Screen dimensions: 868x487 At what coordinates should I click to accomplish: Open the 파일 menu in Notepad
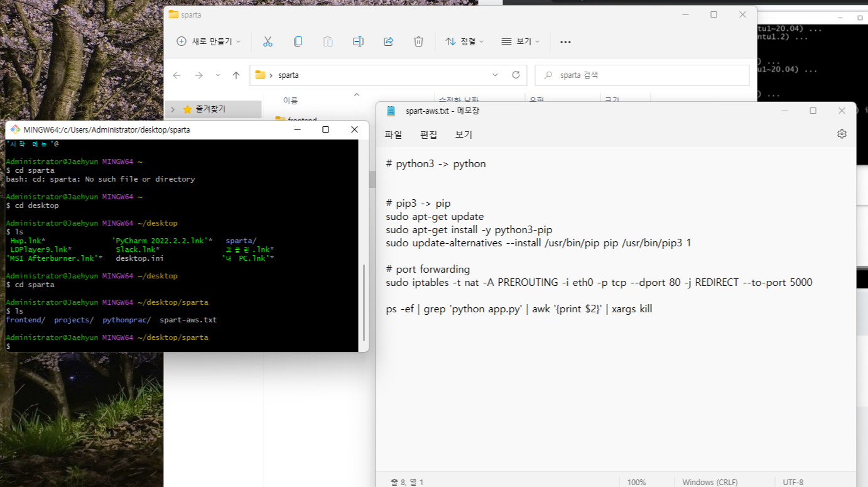tap(393, 134)
